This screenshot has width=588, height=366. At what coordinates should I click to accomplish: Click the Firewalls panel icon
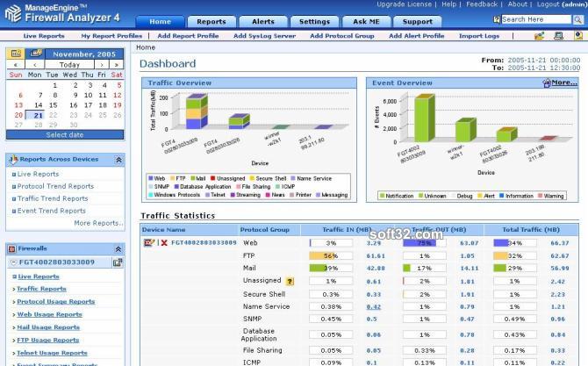coord(12,248)
